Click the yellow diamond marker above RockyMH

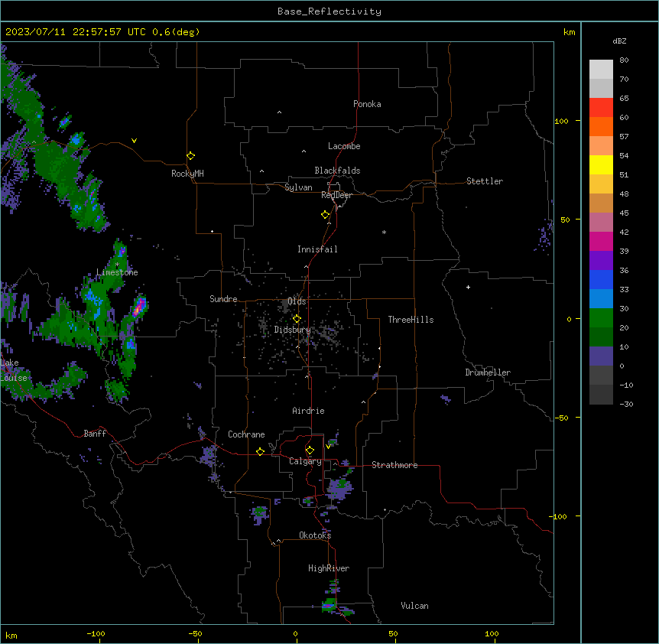tap(190, 156)
